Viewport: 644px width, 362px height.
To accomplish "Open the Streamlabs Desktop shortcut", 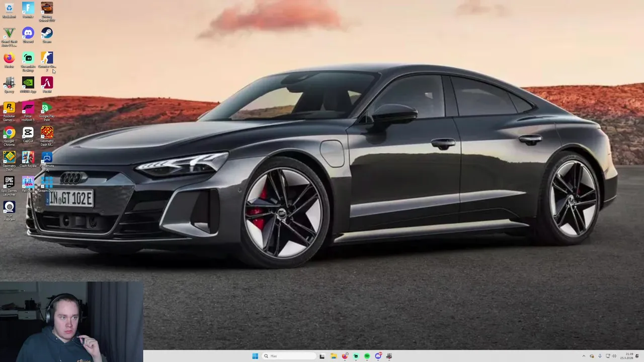I will [x=28, y=62].
